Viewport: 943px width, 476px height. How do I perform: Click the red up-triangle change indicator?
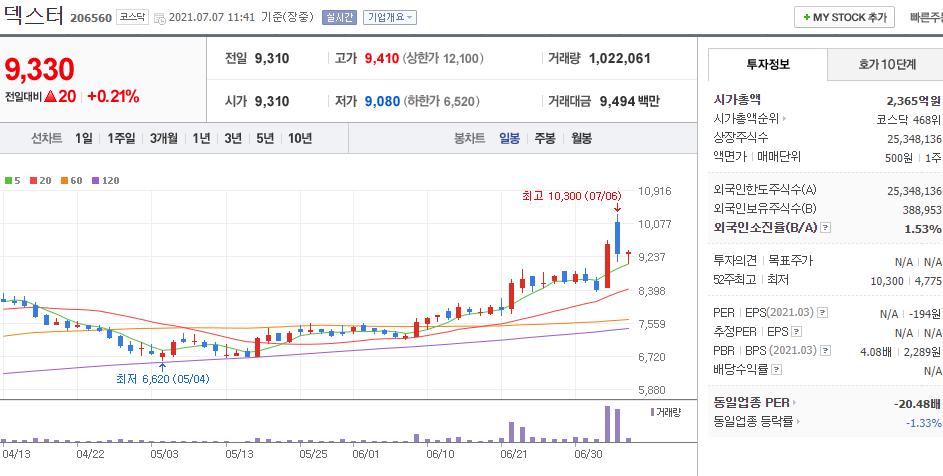click(x=50, y=96)
